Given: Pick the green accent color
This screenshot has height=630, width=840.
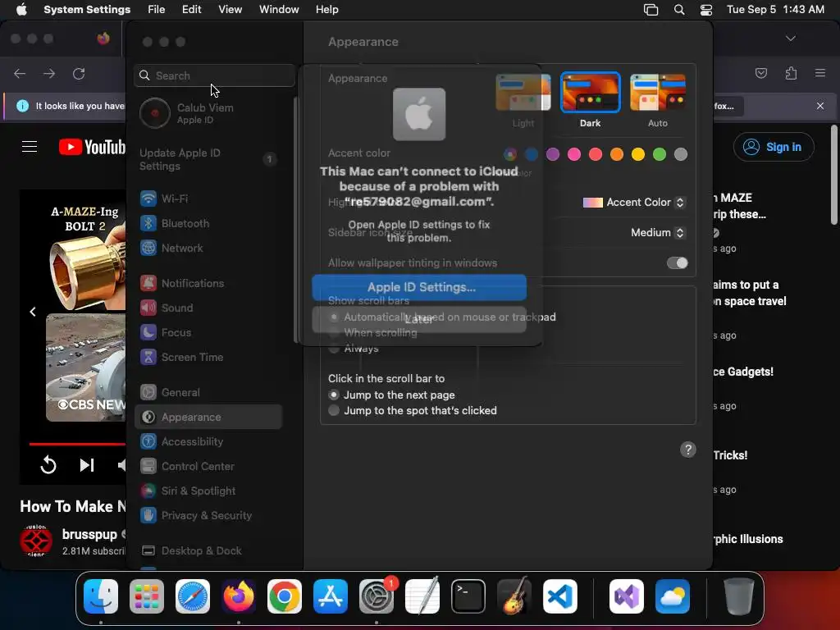Looking at the screenshot, I should [660, 154].
